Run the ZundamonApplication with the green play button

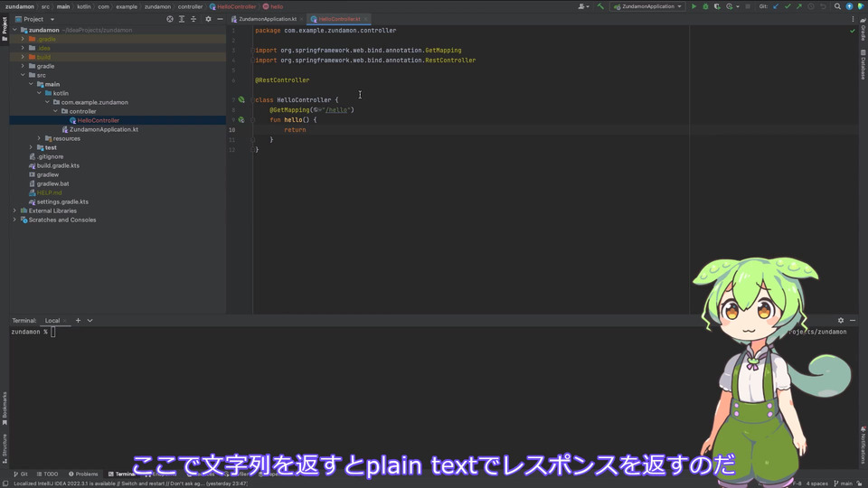[x=694, y=6]
